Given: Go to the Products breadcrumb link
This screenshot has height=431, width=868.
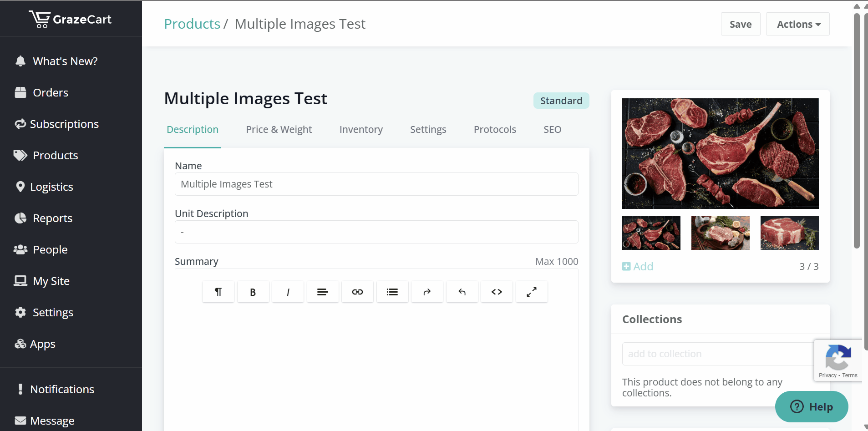Looking at the screenshot, I should tap(192, 24).
